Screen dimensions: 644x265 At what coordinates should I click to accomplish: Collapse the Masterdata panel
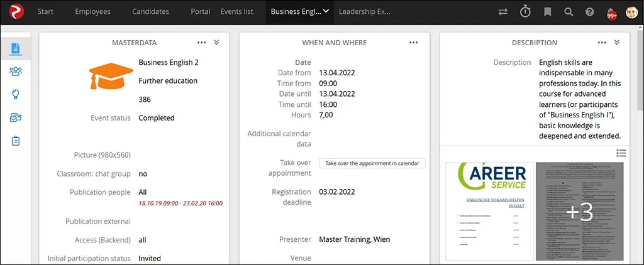click(x=216, y=43)
